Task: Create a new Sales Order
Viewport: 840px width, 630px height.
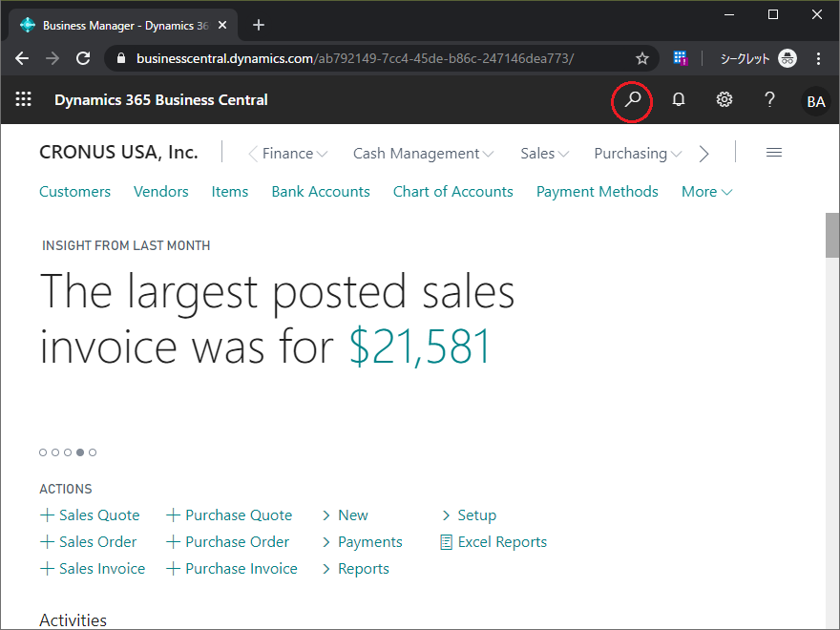Action: 89,542
